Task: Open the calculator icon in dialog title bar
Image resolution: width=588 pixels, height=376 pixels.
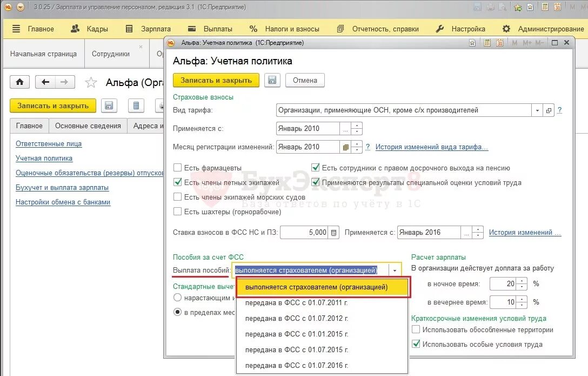Action: pos(487,43)
